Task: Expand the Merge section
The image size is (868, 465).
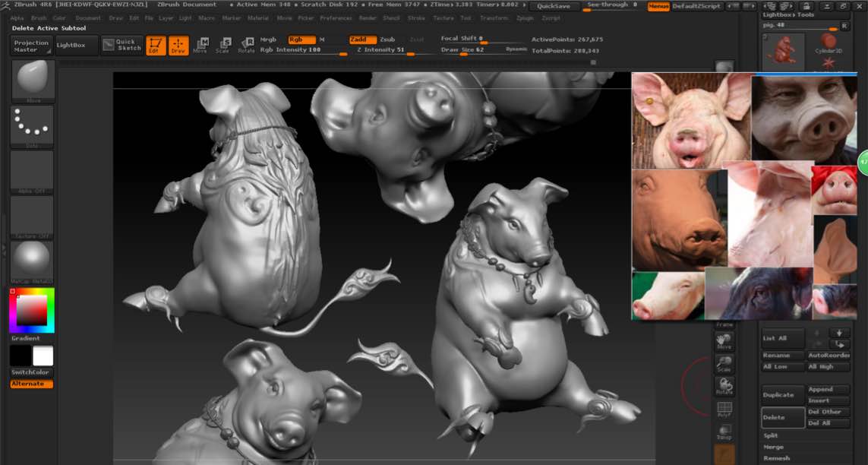Action: (x=773, y=447)
